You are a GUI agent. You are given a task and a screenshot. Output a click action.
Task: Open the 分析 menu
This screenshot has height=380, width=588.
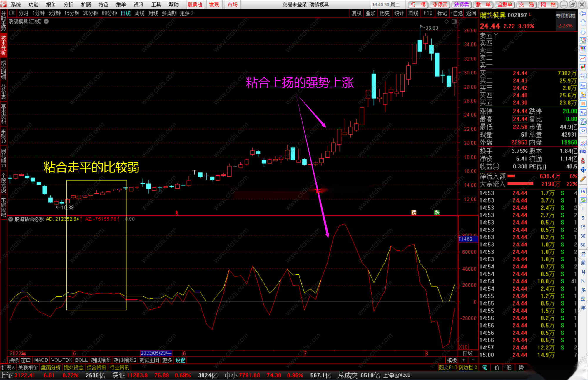point(68,4)
